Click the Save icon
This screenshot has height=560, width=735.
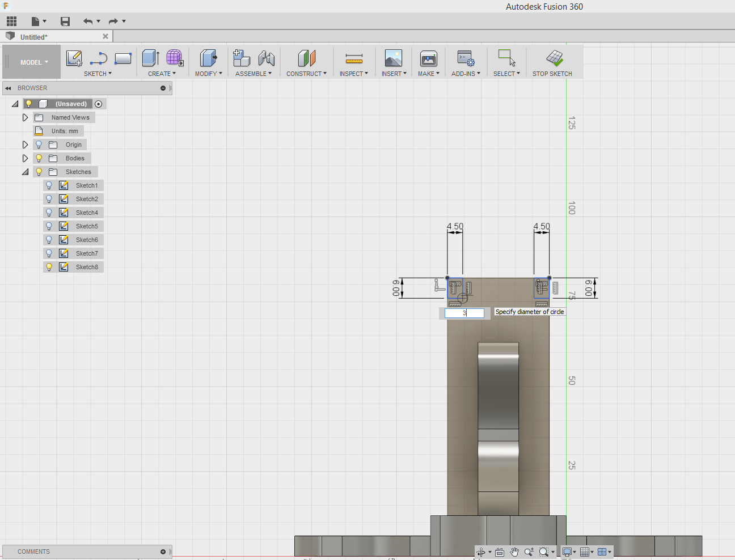[x=65, y=22]
